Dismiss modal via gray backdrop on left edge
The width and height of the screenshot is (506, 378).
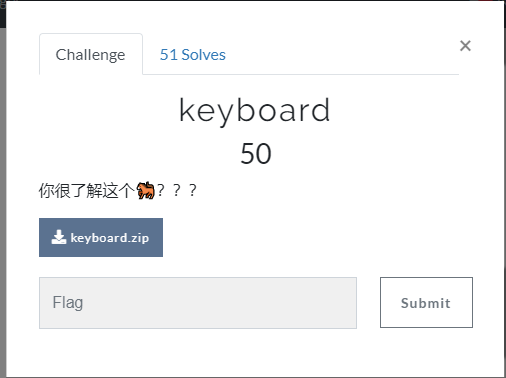coord(3,200)
